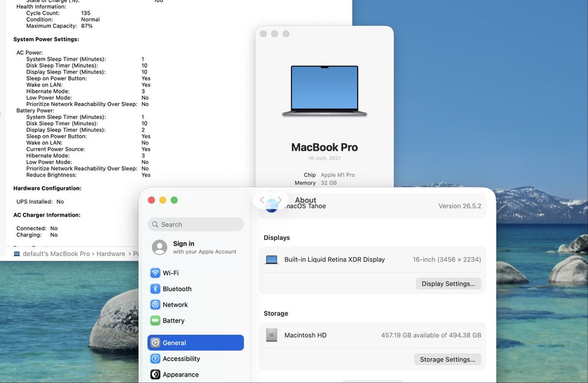Viewport: 588px width, 383px height.
Task: Select General in System Settings sidebar
Action: point(195,342)
